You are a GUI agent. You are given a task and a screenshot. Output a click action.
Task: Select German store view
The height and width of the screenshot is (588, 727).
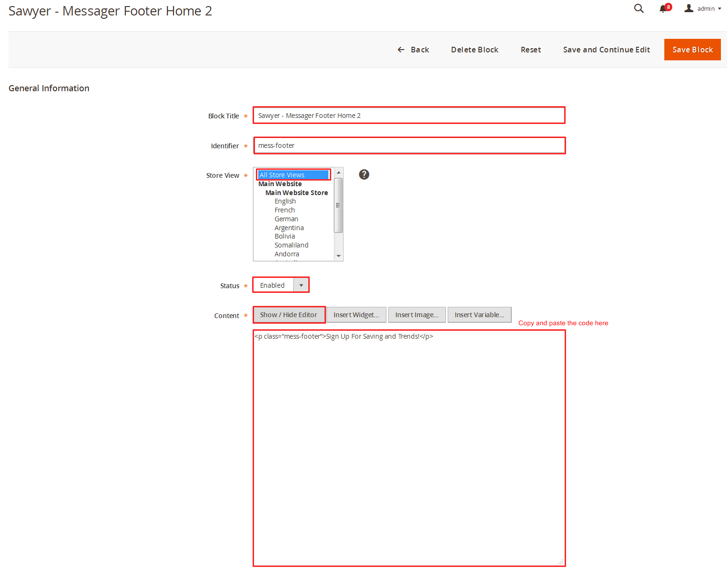(286, 219)
